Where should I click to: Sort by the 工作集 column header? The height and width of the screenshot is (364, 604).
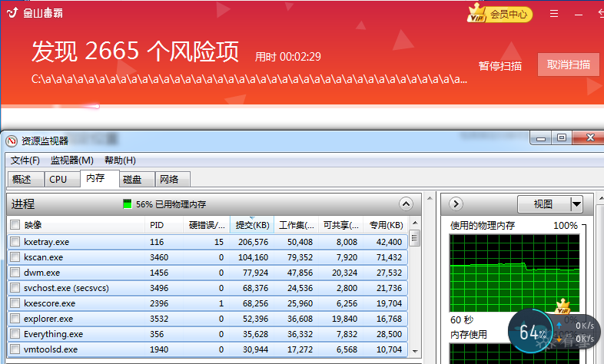tap(296, 225)
